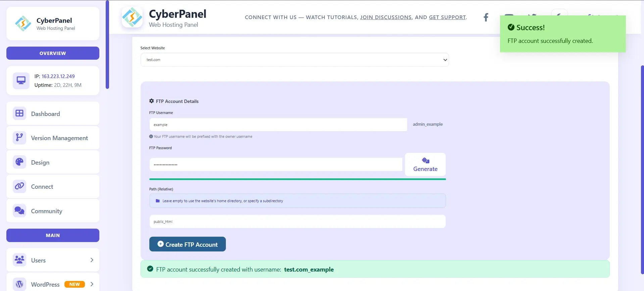
Task: Open Community sidebar item
Action: click(53, 211)
